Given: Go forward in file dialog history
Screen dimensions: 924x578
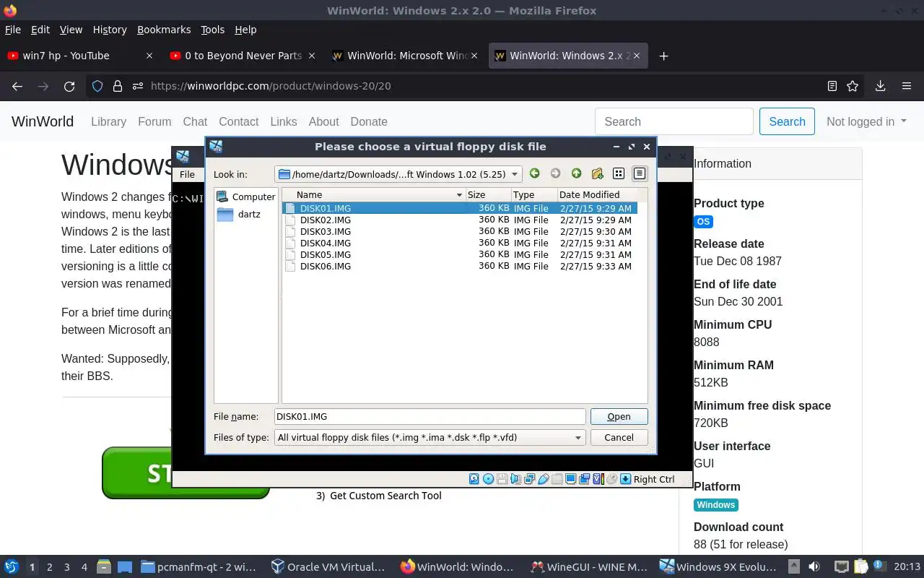Looking at the screenshot, I should tap(555, 173).
